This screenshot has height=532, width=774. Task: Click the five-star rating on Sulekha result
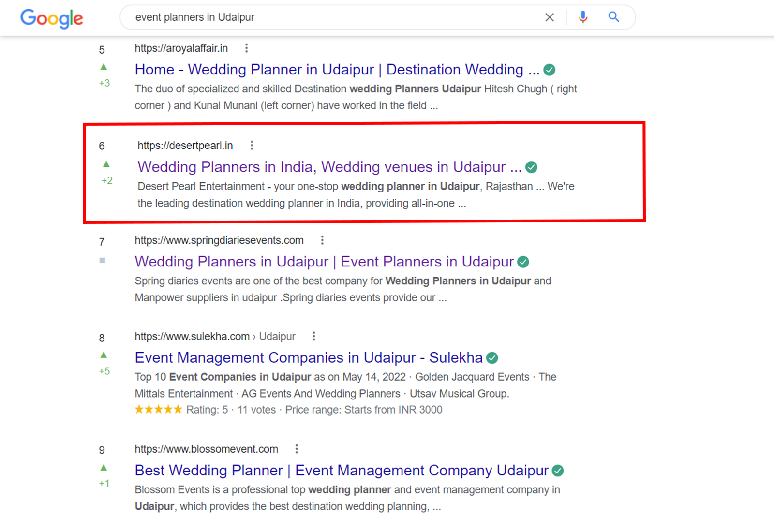(158, 410)
